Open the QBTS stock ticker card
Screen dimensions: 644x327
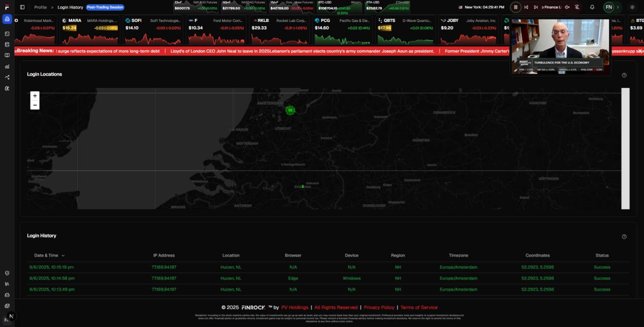pyautogui.click(x=405, y=30)
